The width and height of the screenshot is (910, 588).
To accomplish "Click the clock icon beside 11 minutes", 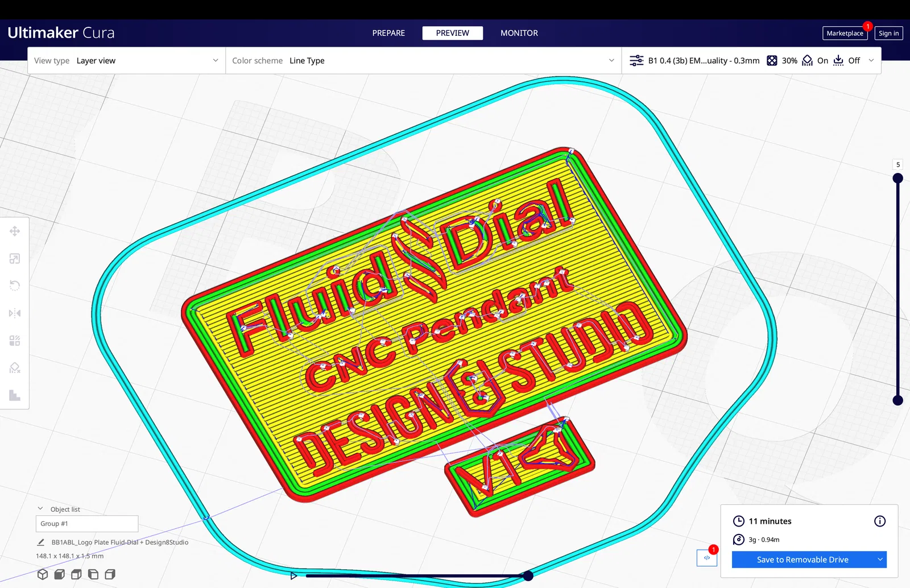I will point(739,521).
